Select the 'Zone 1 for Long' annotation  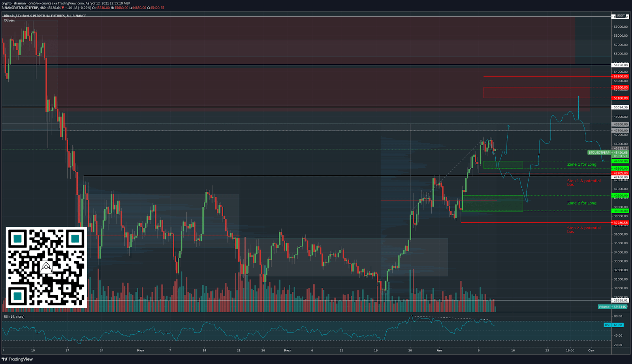581,164
